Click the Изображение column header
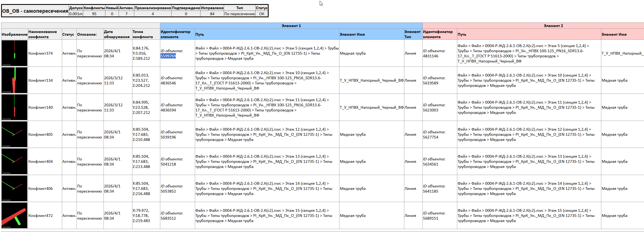Image resolution: width=644 pixels, height=238 pixels. [14, 34]
